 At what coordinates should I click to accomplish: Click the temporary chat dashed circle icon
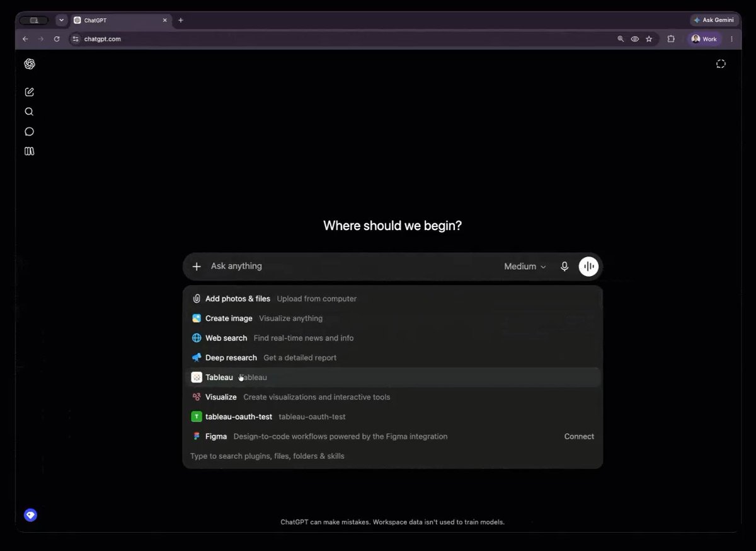click(721, 64)
